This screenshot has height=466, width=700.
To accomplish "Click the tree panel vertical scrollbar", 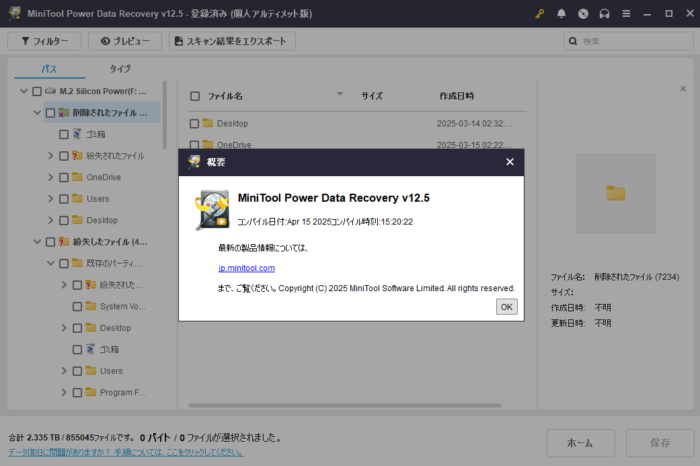I will [x=165, y=115].
